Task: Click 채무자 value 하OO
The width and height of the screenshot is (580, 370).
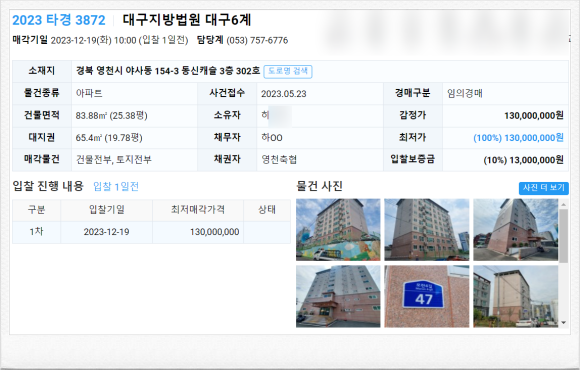Action: (x=272, y=138)
